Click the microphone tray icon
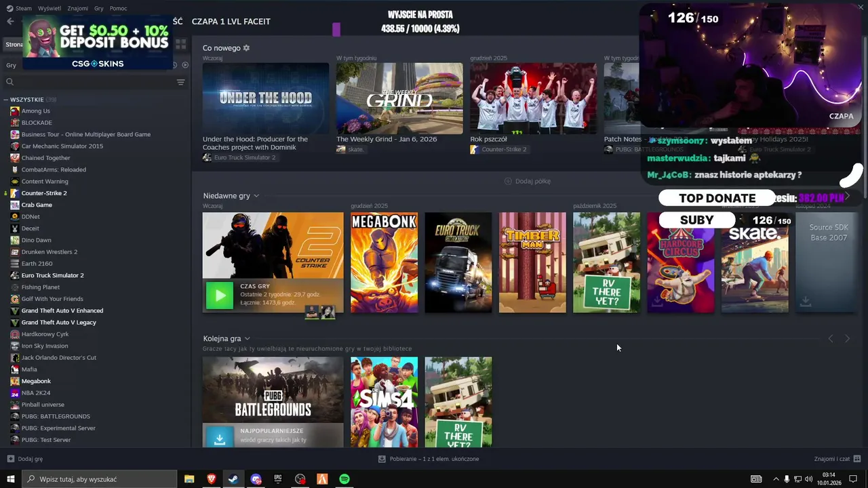Image resolution: width=868 pixels, height=488 pixels. point(787,479)
